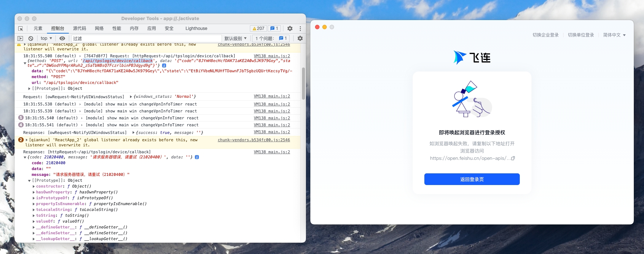This screenshot has height=254, width=644.
Task: Click the 过滤 filter input field
Action: pyautogui.click(x=146, y=38)
